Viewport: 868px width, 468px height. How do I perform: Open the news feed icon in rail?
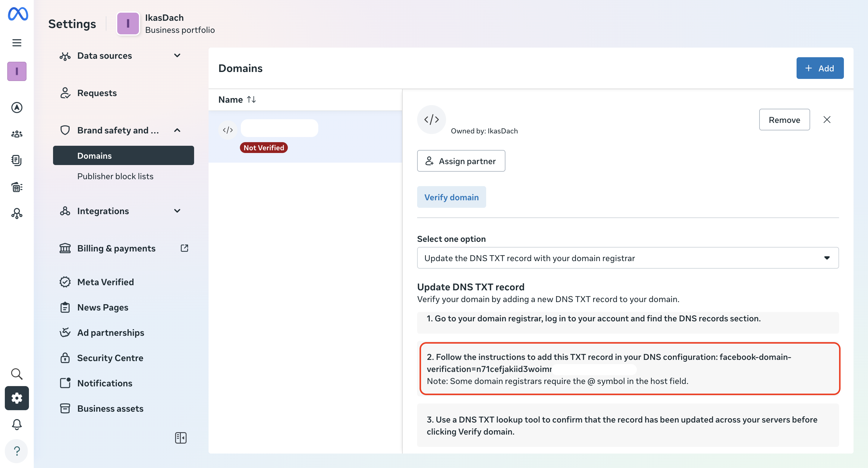click(x=17, y=187)
